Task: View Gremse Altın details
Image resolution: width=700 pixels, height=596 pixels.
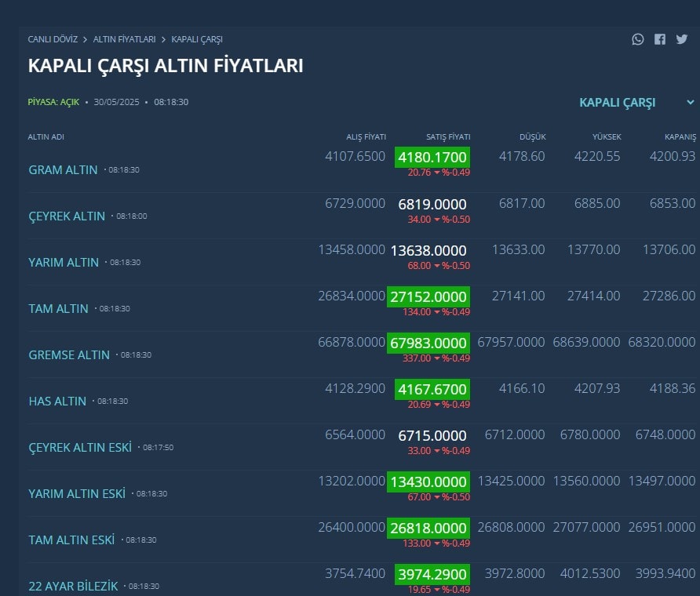Action: (x=69, y=354)
